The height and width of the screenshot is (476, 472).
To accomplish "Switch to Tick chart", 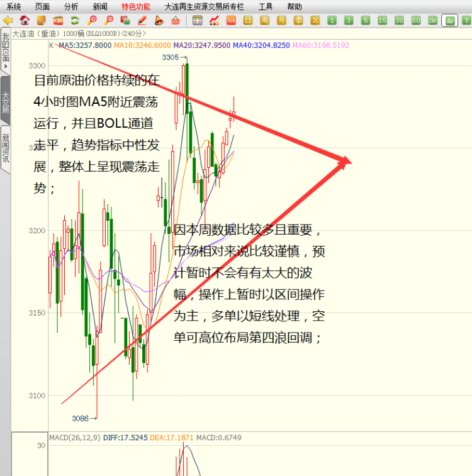I will [231, 21].
